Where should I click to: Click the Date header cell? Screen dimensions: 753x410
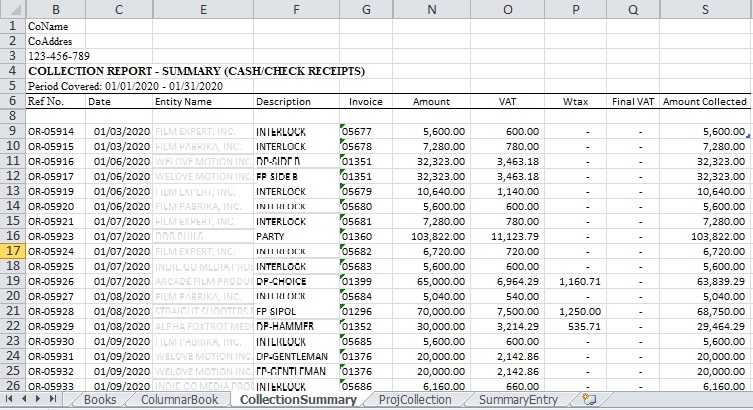[119, 101]
